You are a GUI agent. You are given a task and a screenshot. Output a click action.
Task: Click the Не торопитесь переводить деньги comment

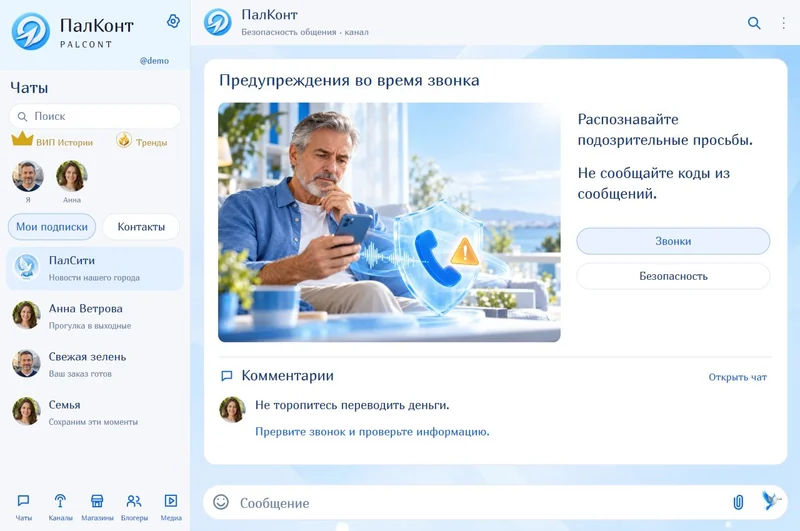(352, 405)
